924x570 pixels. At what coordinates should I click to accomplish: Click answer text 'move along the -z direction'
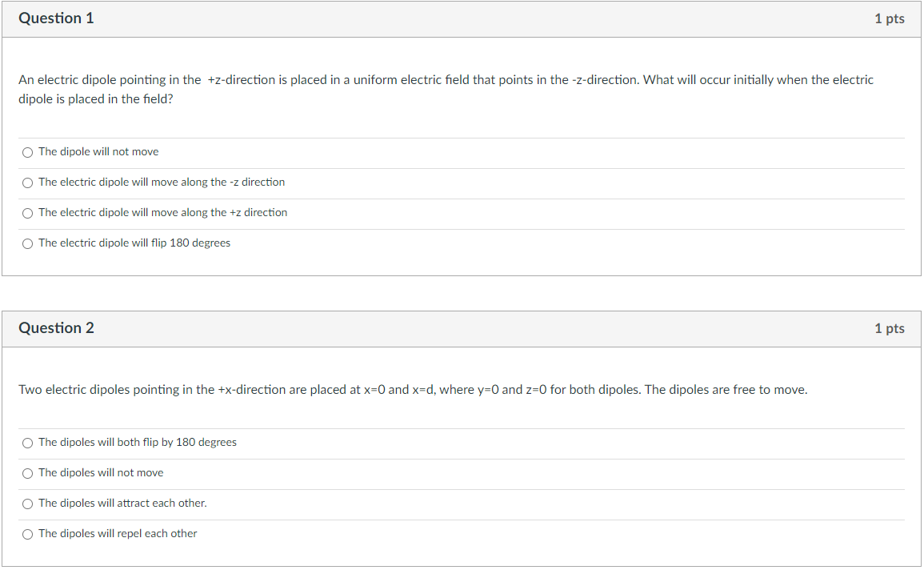[218, 183]
